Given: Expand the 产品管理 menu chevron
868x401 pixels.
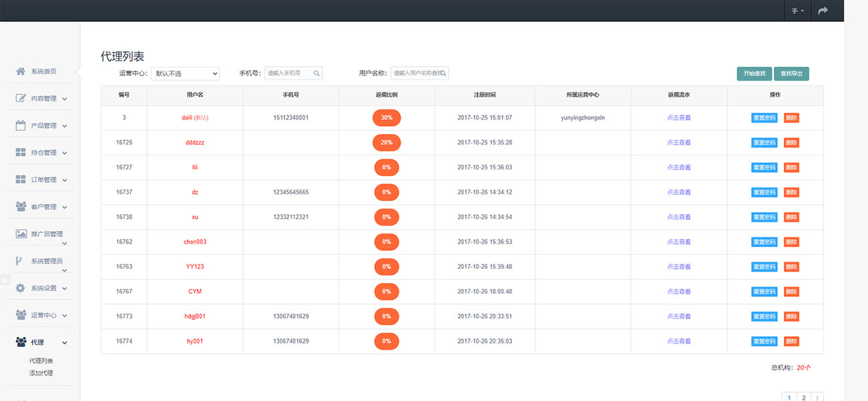Looking at the screenshot, I should pos(65,126).
